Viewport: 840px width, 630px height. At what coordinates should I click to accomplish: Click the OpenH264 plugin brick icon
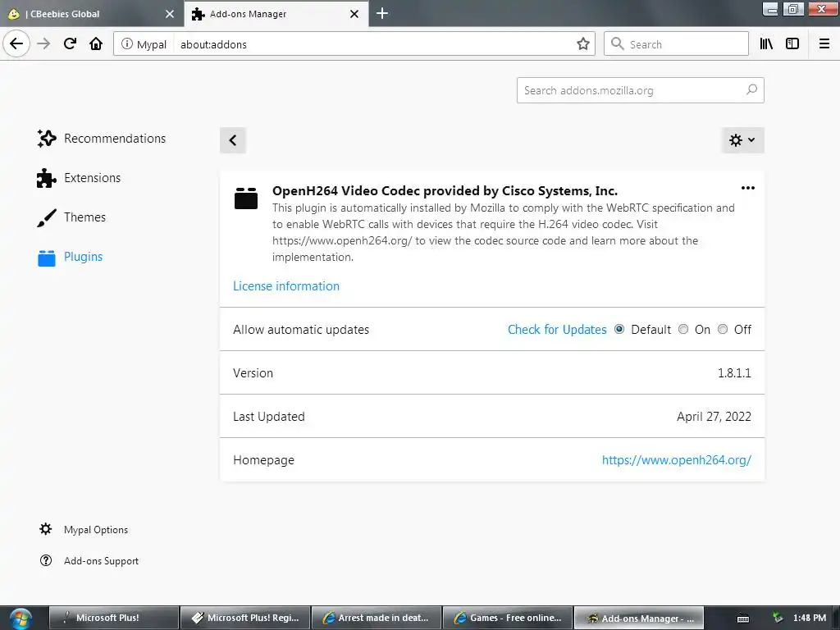[x=246, y=199]
